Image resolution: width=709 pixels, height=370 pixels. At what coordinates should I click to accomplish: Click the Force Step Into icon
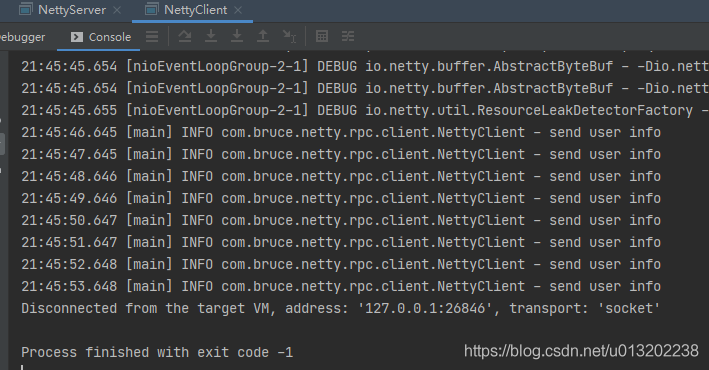coord(237,37)
